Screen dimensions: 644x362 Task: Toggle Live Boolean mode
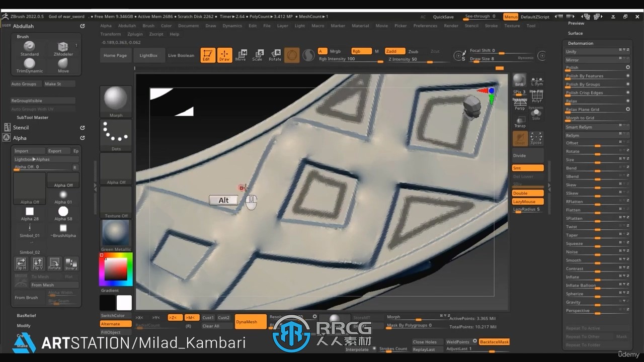pos(181,55)
